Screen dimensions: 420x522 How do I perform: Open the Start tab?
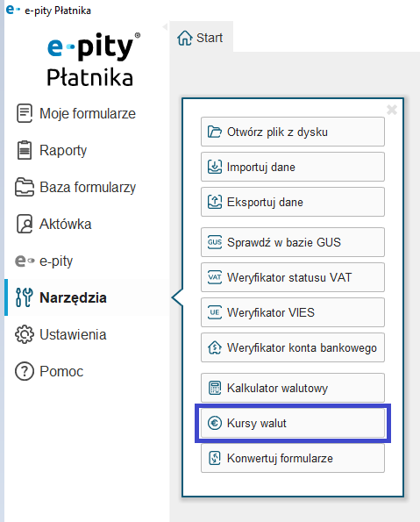(x=200, y=38)
